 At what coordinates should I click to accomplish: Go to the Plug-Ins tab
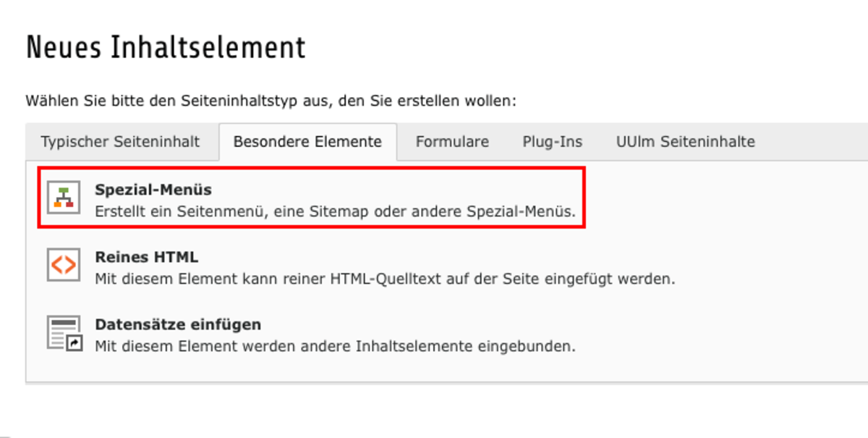point(553,142)
